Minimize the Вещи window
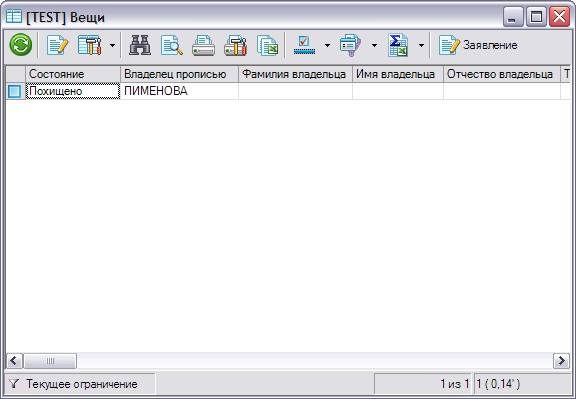This screenshot has height=399, width=576. pos(513,17)
